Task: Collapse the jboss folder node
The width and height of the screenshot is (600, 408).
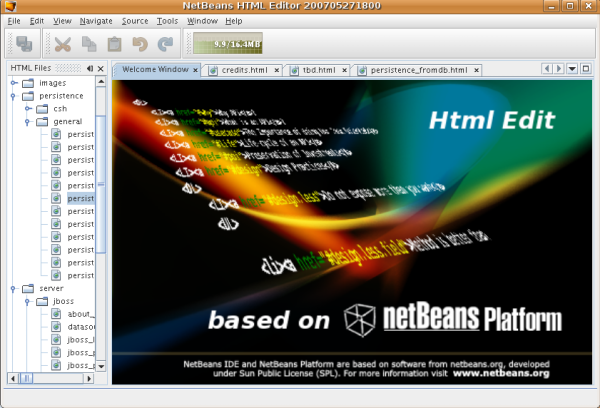Action: 28,301
